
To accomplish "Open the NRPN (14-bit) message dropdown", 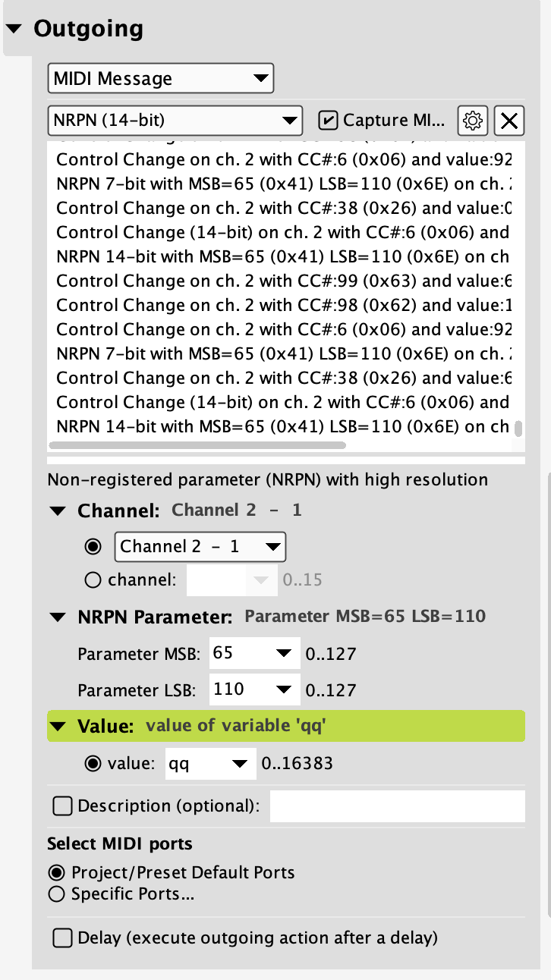I will 175,120.
